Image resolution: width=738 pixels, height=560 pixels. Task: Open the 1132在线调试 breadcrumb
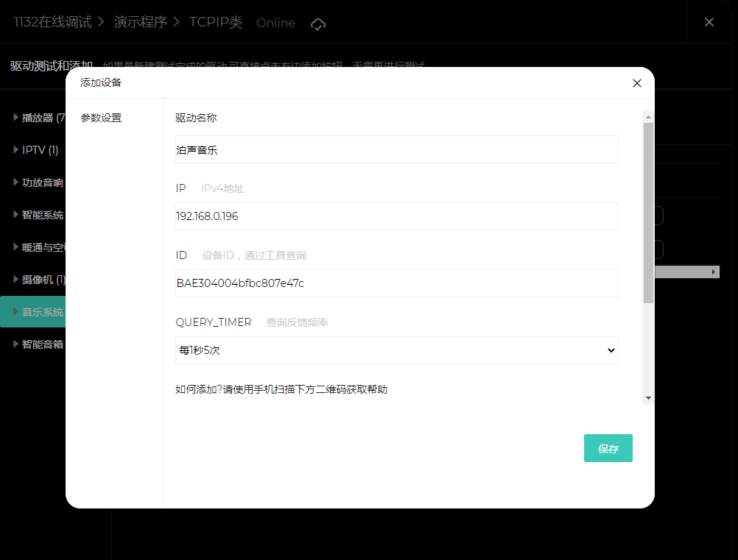53,22
